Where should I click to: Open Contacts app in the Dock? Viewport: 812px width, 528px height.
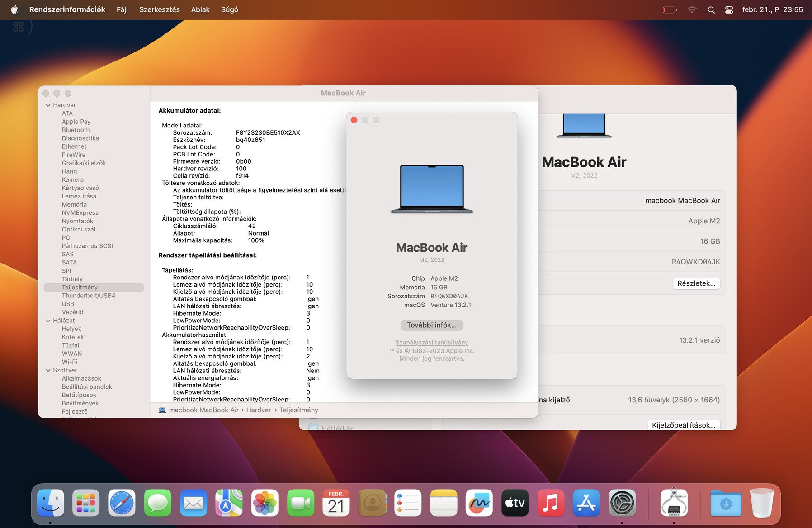coord(372,503)
